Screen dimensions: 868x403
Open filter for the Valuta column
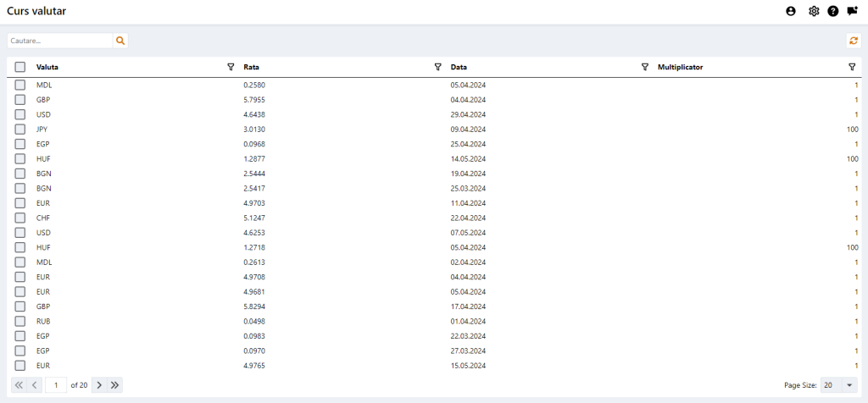231,67
